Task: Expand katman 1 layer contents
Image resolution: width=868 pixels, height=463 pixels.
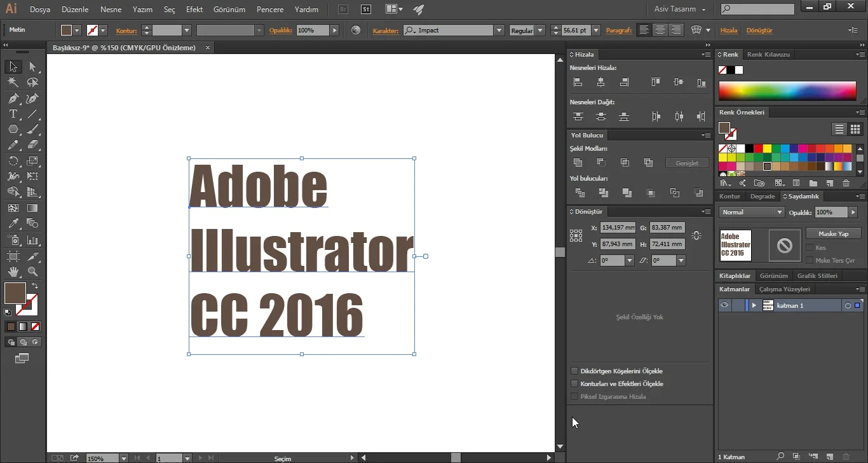Action: 754,305
